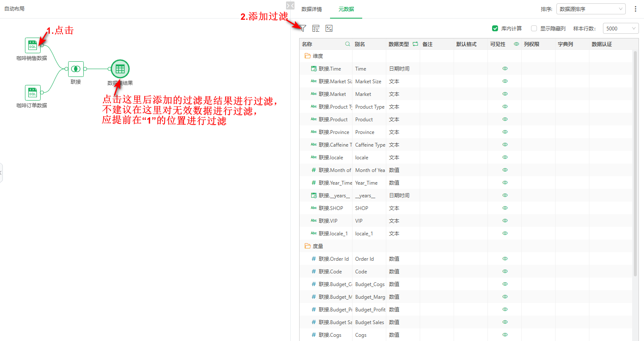644x341 pixels.
Task: Edit the alias cell 'Budget Sales'
Action: click(369, 322)
